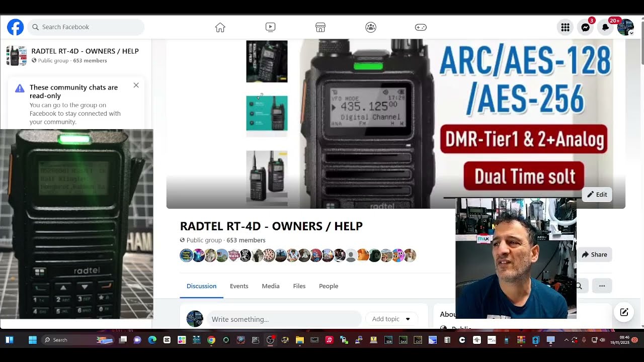Open the volume speaker tray icon
The width and height of the screenshot is (644, 362).
click(x=602, y=340)
